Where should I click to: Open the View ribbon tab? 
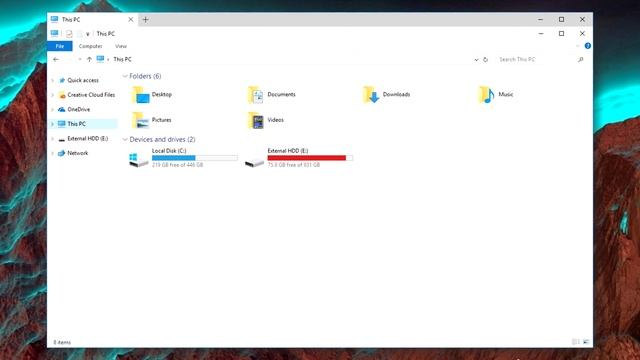click(x=121, y=46)
